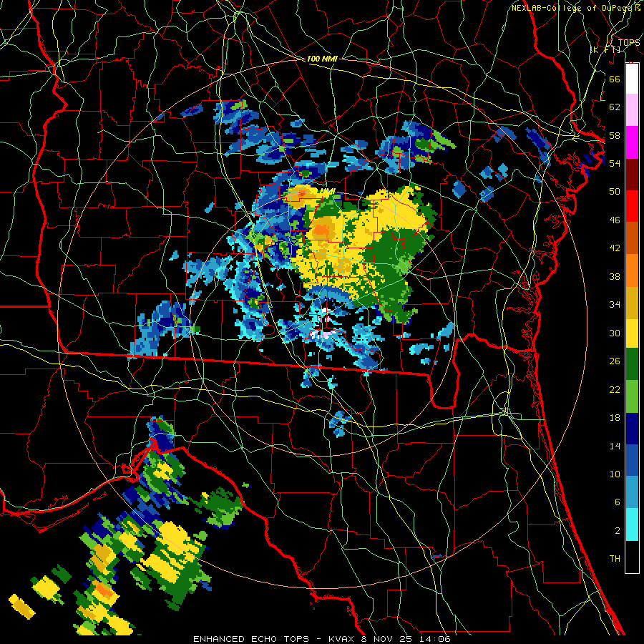
Task: Click the legend value 58
Action: point(615,135)
